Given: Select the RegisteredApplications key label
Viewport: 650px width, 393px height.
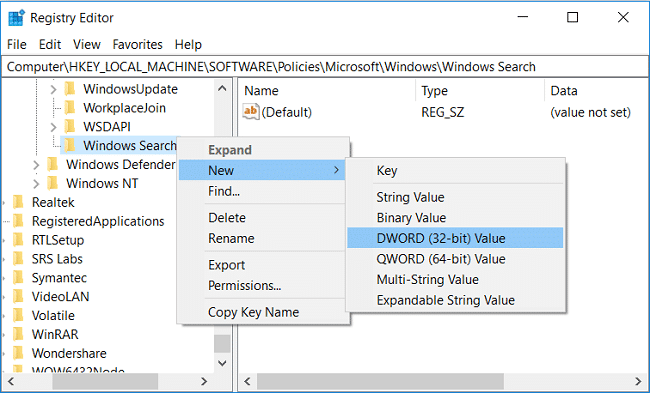Looking at the screenshot, I should [98, 221].
